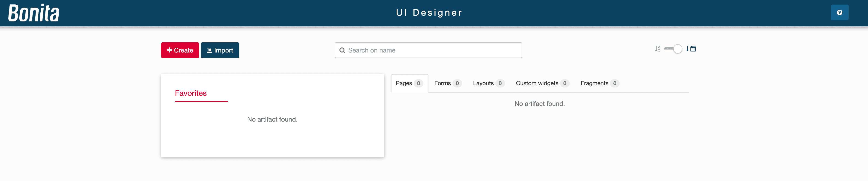Focus the Search on name field
Image resolution: width=868 pixels, height=181 pixels.
(428, 50)
